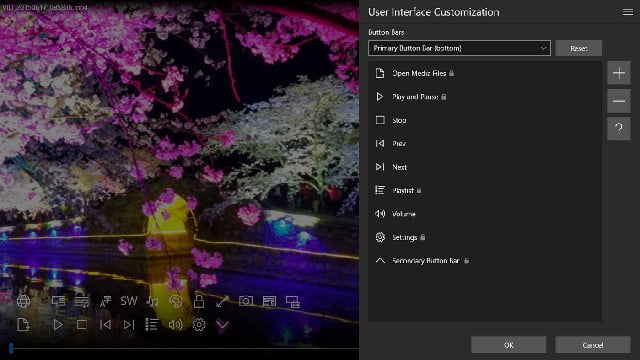Click the Reset button

click(x=579, y=48)
